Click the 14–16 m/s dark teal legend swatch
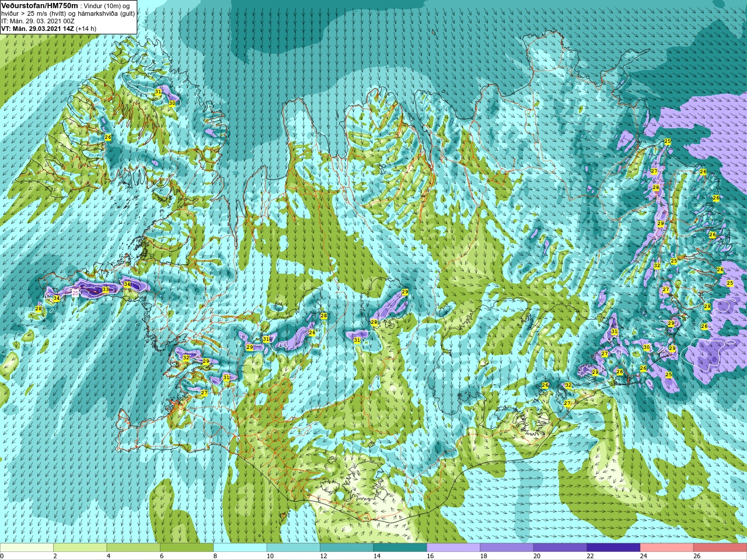The image size is (747, 560). click(x=400, y=548)
